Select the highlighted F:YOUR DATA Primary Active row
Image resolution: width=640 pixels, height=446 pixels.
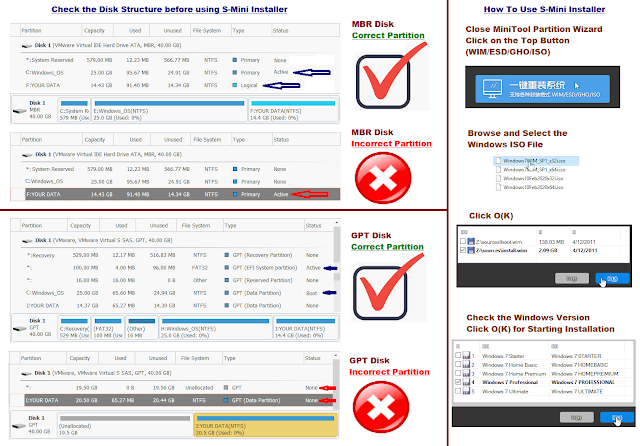[182, 194]
